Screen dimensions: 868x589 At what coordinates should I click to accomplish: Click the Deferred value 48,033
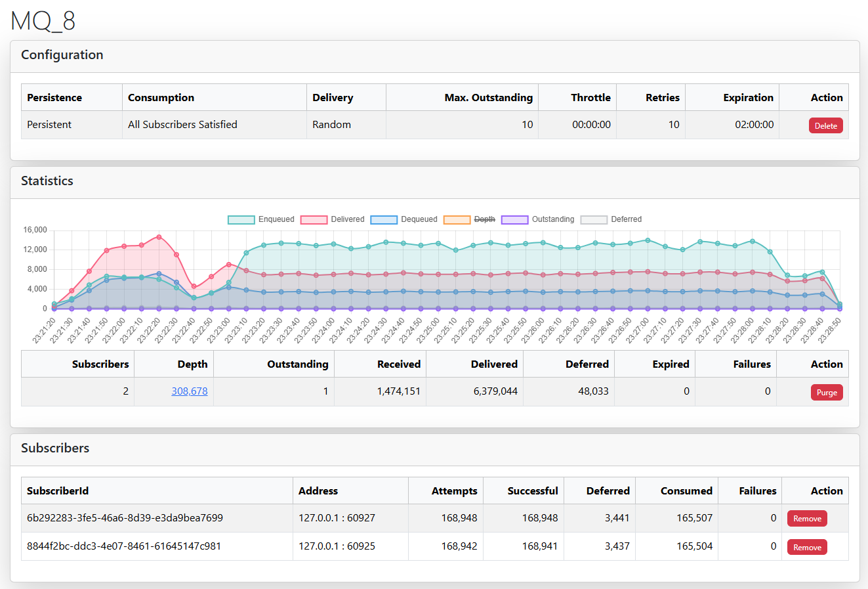[592, 391]
